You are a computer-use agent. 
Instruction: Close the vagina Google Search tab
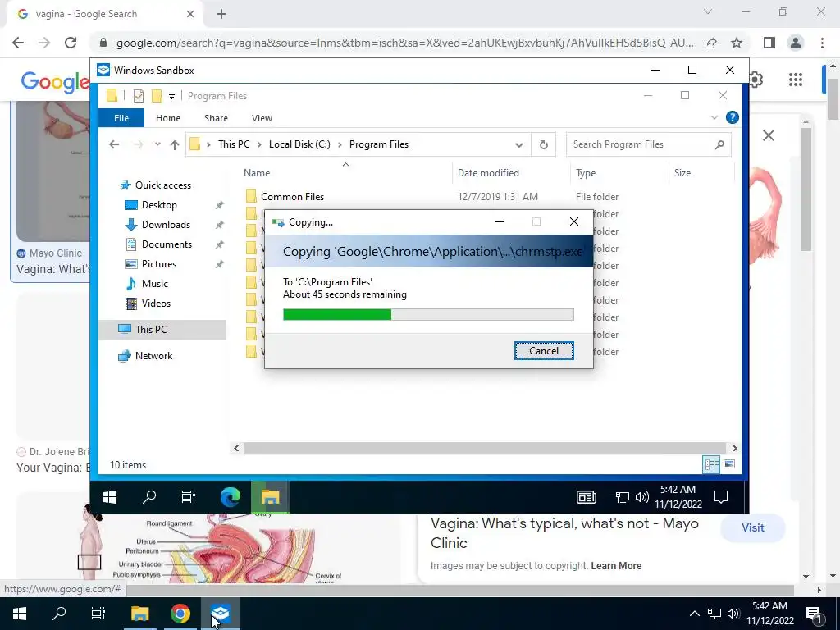[x=190, y=15]
